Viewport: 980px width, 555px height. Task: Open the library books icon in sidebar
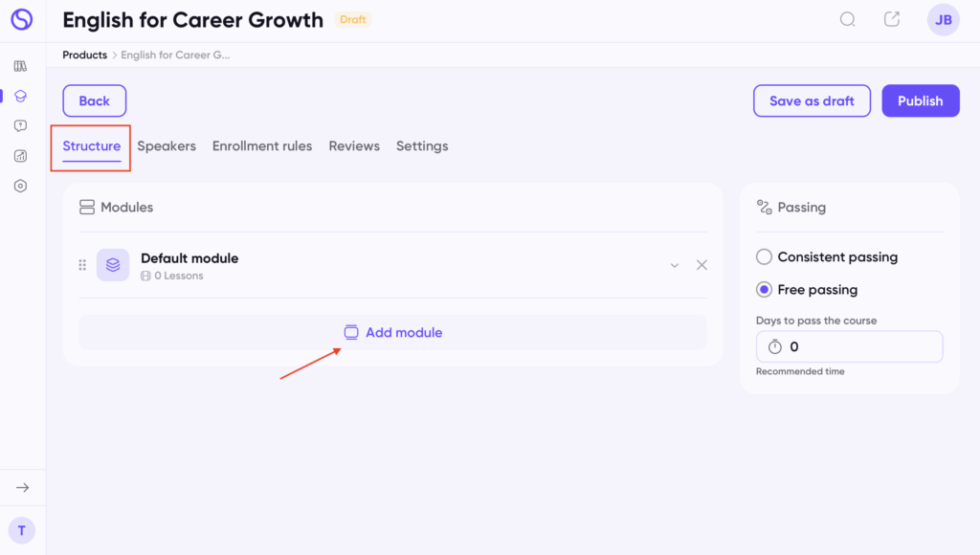click(21, 66)
